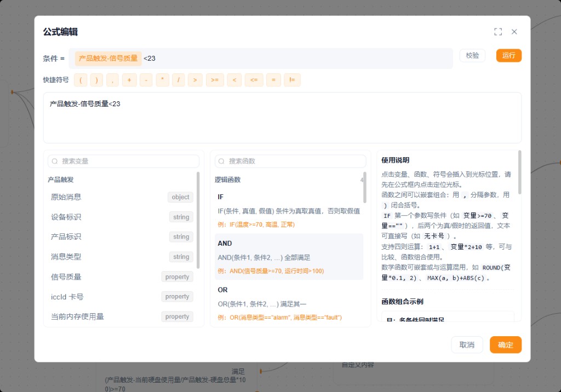This screenshot has height=392, width=561.
Task: Insert the iccId 卡号 variable
Action: tap(122, 297)
